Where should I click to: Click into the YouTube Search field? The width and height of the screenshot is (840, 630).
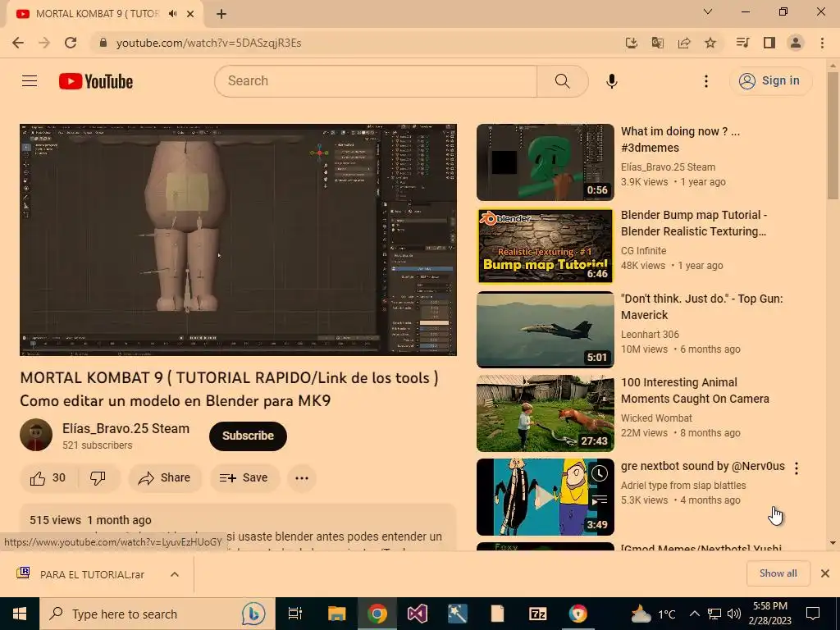[x=376, y=81]
